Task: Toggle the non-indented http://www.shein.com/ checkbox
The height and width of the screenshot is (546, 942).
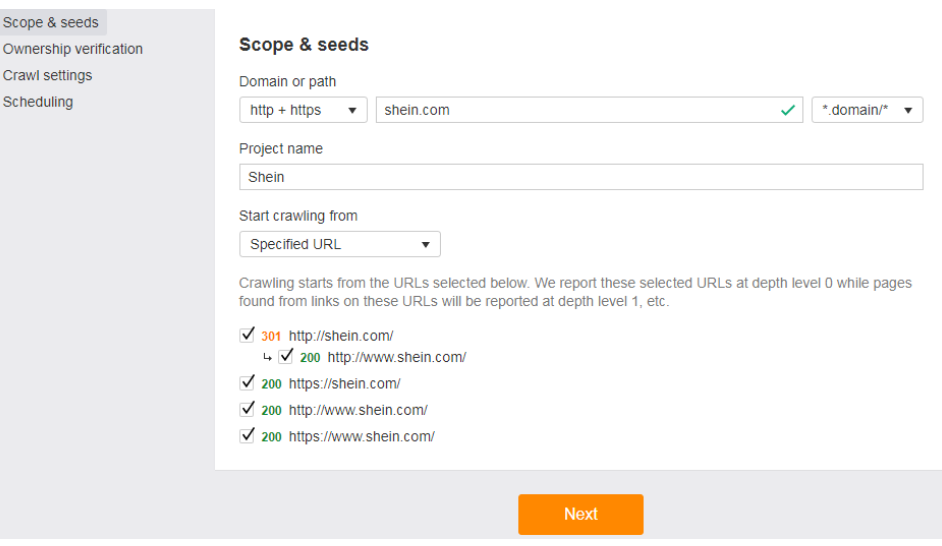Action: (247, 409)
